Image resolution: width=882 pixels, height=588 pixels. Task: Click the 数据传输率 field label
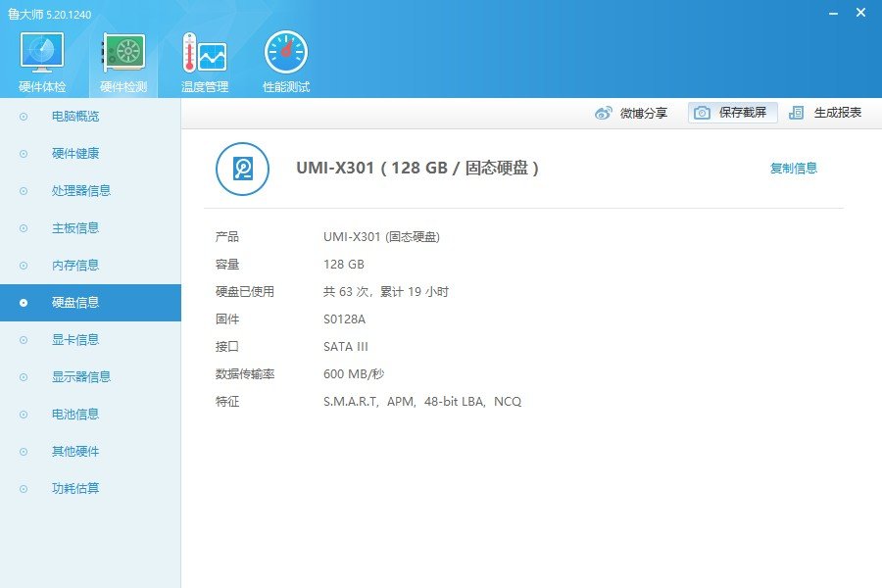point(245,374)
